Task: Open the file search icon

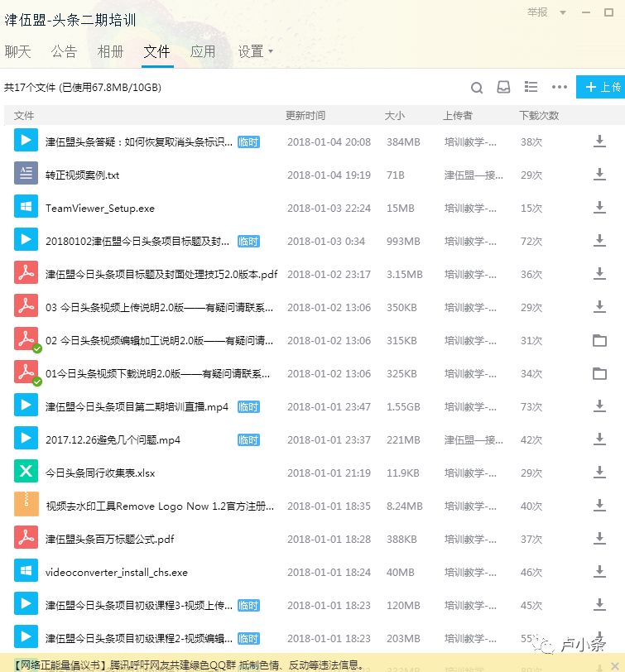Action: (477, 88)
